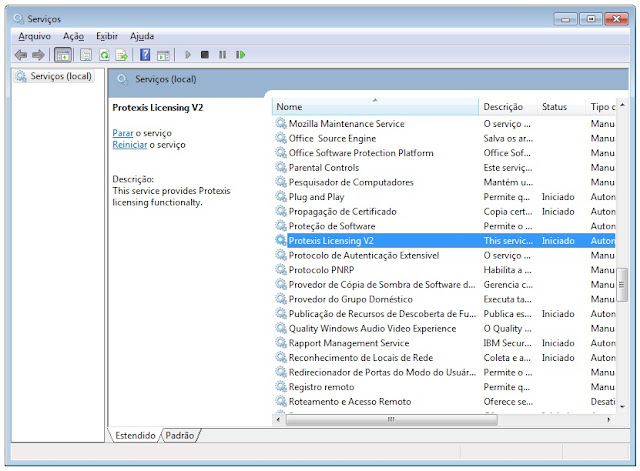Select Protocolo de Autenticação Extensível service
This screenshot has width=640, height=471.
[x=444, y=255]
